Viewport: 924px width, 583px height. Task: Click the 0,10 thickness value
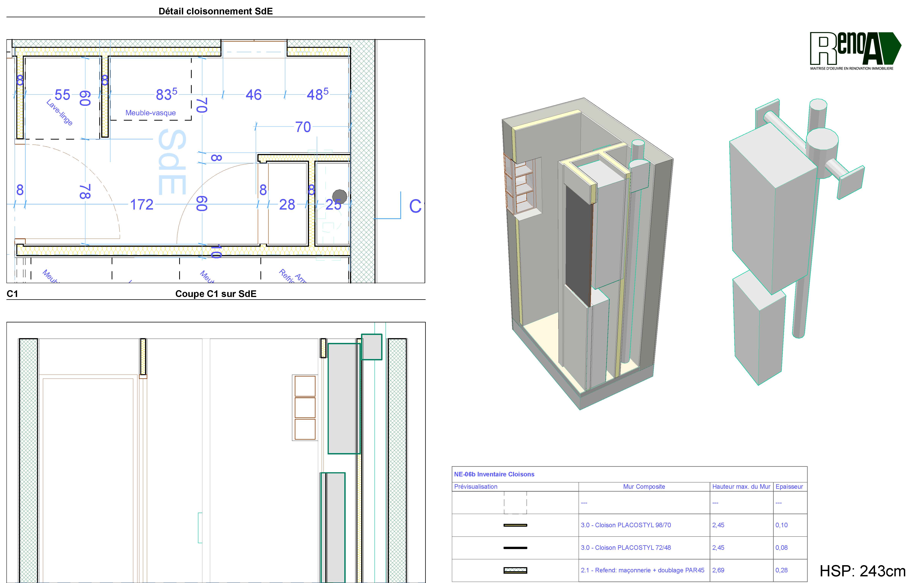point(781,525)
